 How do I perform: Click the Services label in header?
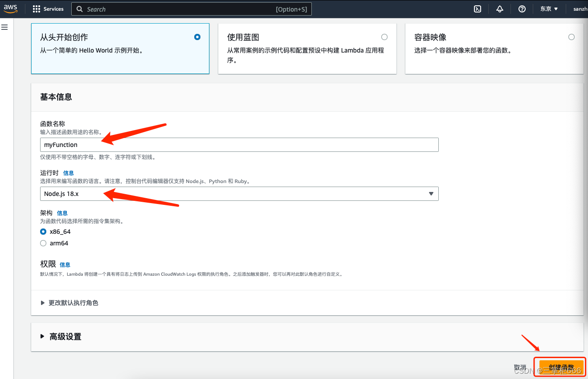[x=53, y=9]
